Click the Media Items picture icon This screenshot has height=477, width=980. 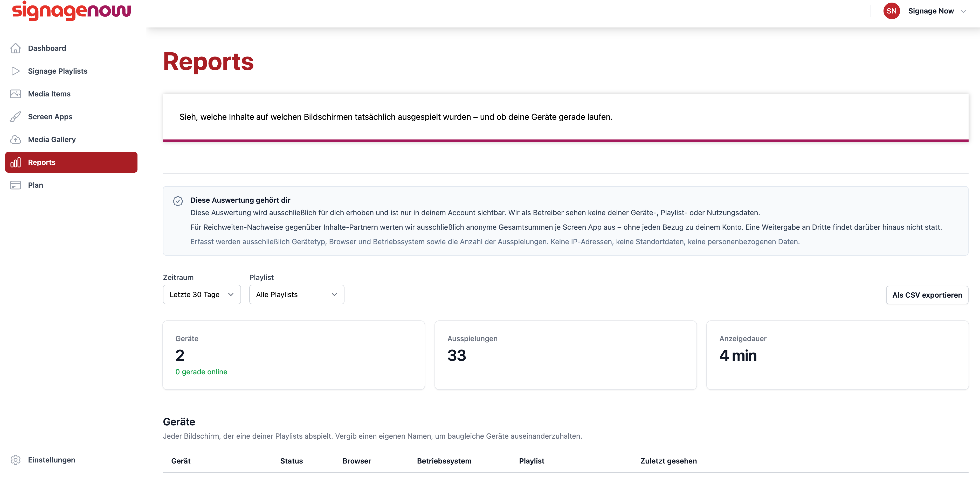point(15,94)
